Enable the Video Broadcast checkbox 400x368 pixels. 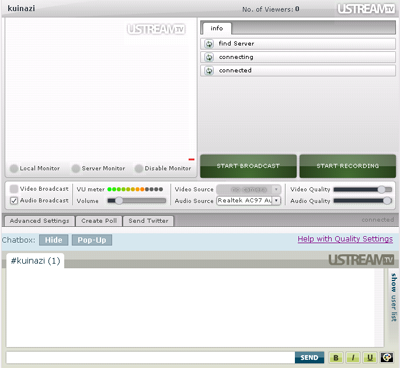[x=14, y=189]
